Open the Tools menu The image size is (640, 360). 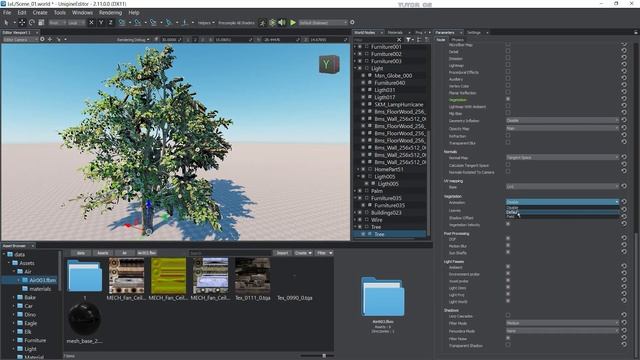[x=60, y=13]
